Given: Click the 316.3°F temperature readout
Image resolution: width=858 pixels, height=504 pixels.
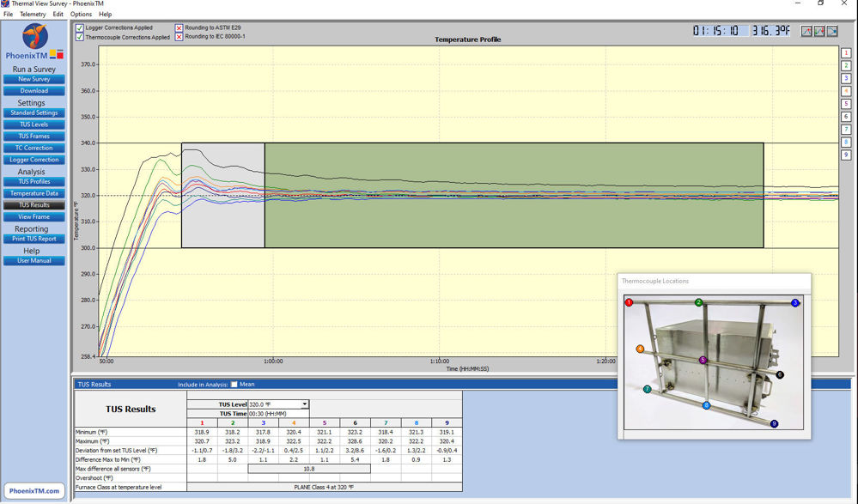Looking at the screenshot, I should pos(770,31).
